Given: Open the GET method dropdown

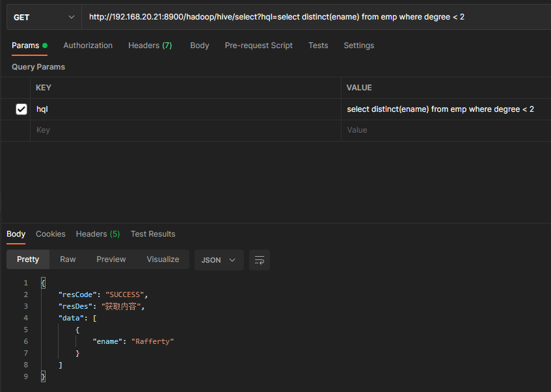Looking at the screenshot, I should click(x=44, y=17).
